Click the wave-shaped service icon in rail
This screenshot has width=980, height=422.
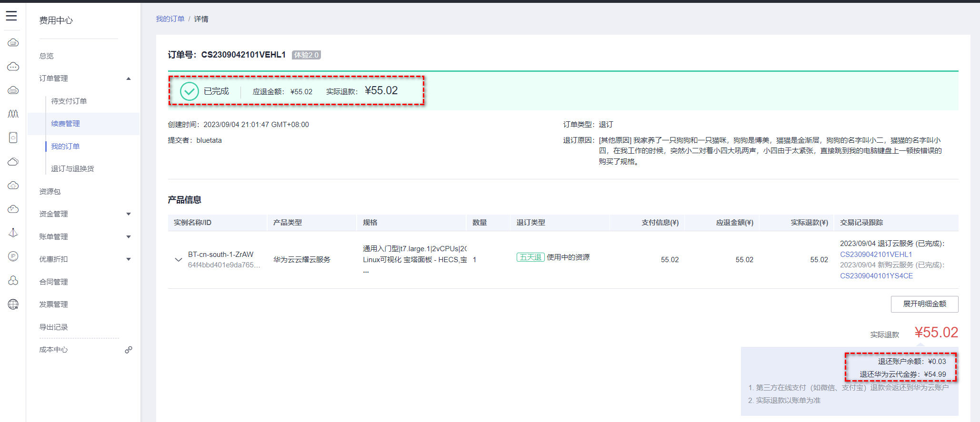pos(13,114)
